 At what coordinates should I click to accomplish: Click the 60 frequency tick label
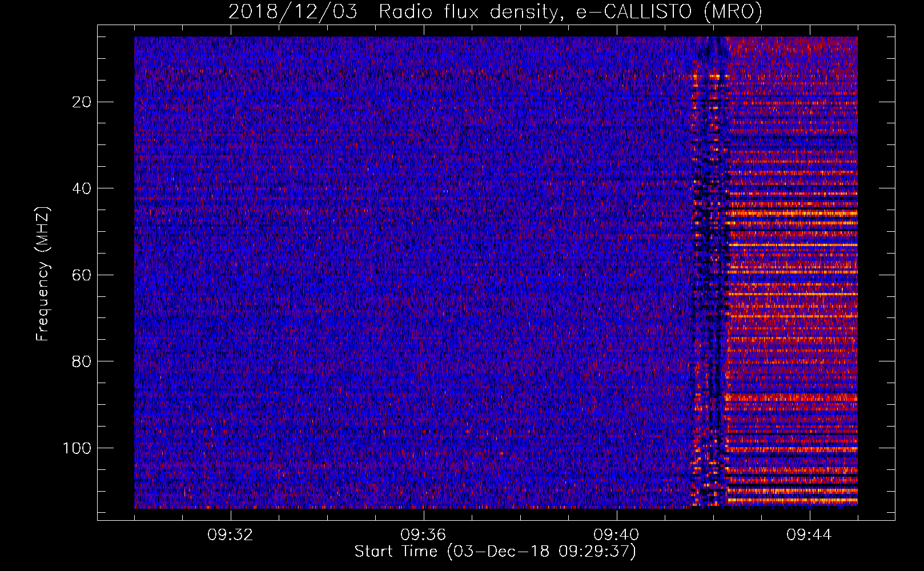82,275
